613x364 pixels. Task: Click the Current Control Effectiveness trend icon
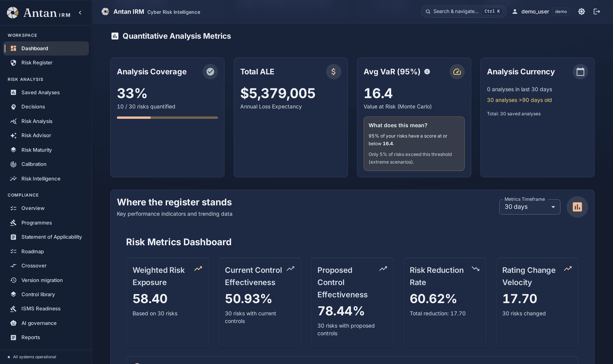pyautogui.click(x=291, y=269)
